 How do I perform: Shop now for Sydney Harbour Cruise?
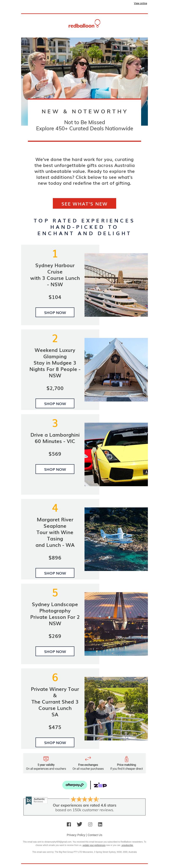click(55, 312)
